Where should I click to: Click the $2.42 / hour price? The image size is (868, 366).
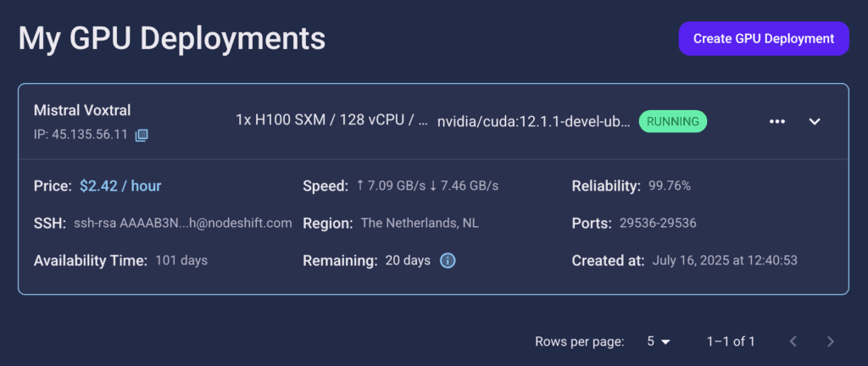(120, 186)
